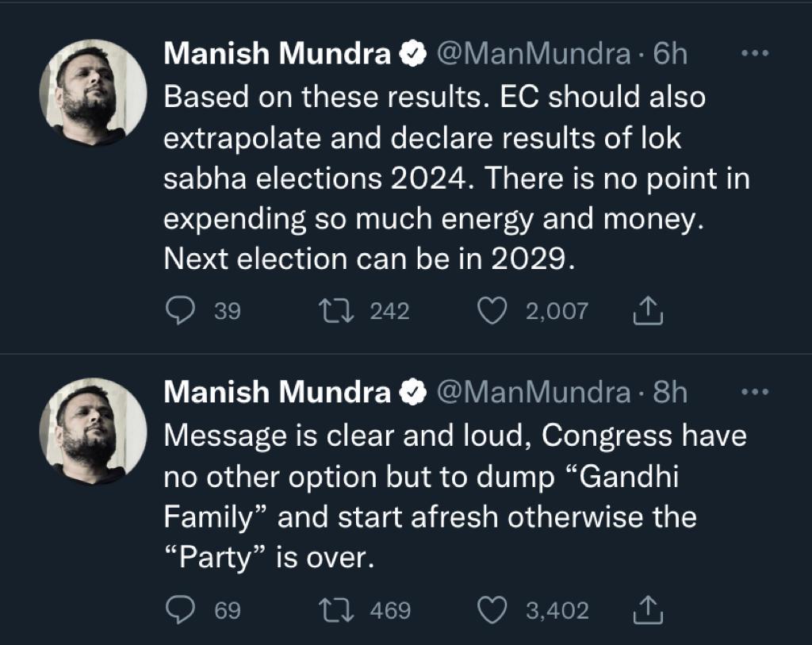Open Manish Mundra's name on second tweet

[x=277, y=393]
